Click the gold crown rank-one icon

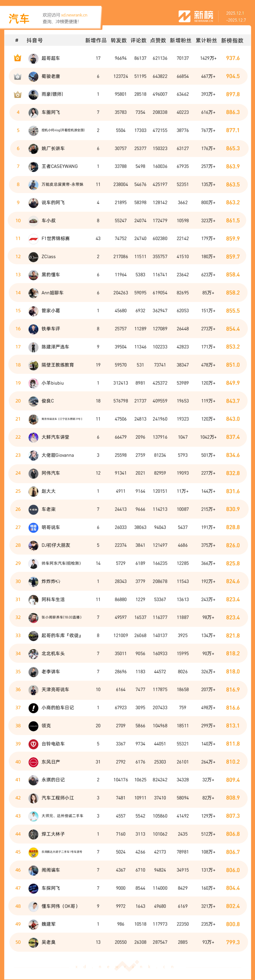(17, 58)
